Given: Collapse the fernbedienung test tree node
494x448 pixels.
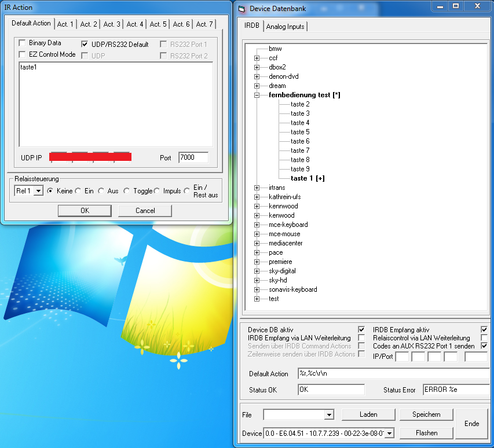Looking at the screenshot, I should (257, 95).
